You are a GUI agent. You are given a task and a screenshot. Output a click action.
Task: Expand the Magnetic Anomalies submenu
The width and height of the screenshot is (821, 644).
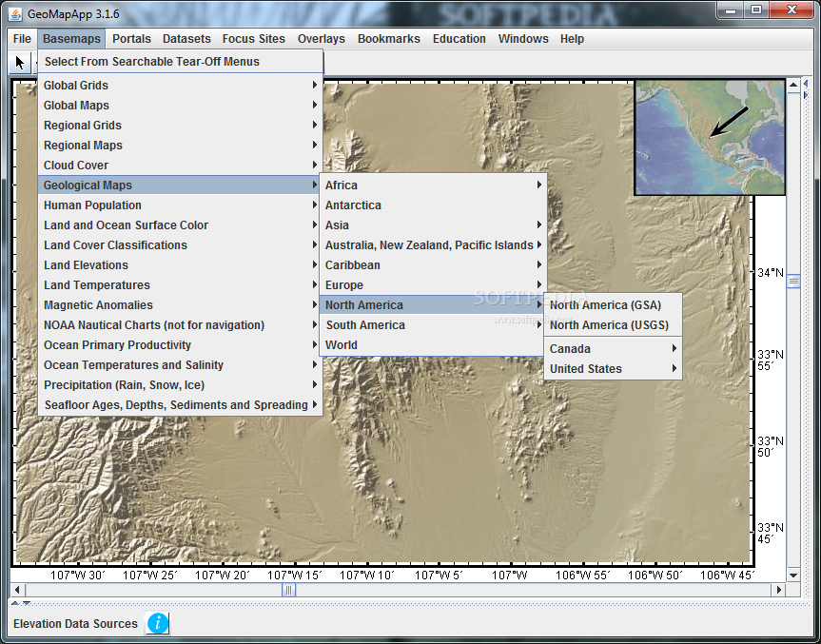pos(180,304)
